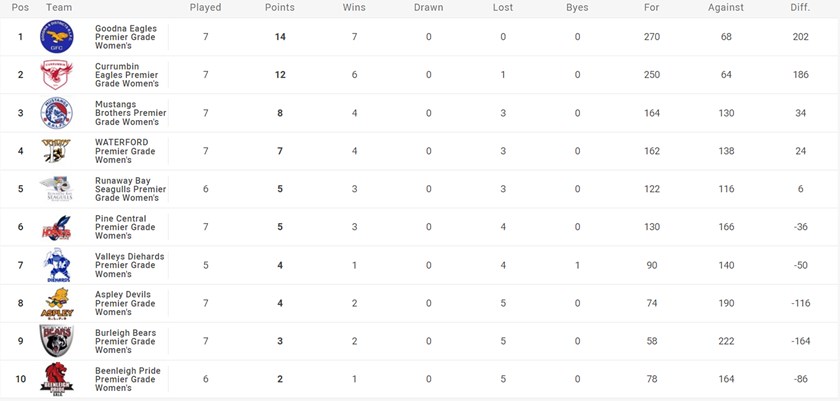Click Goodna Eagles' 202 points difference cell
The width and height of the screenshot is (840, 401).
(800, 37)
